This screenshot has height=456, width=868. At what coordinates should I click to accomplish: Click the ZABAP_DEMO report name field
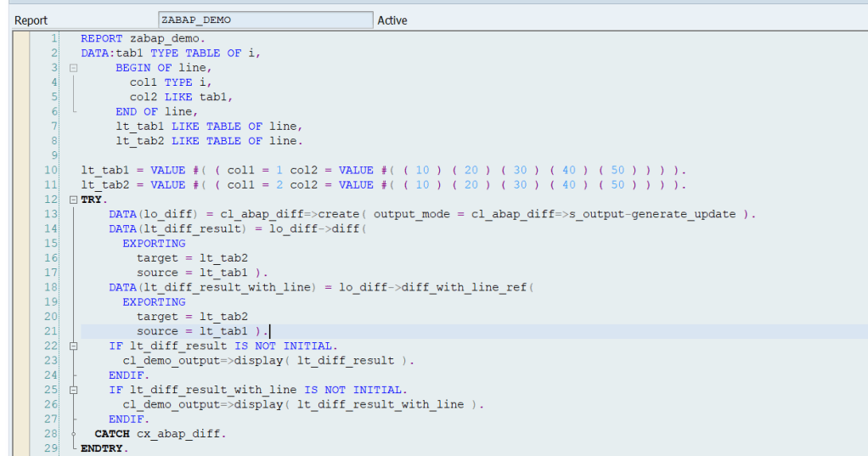(x=265, y=20)
